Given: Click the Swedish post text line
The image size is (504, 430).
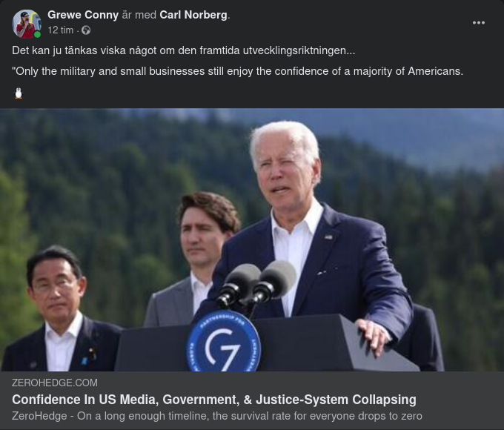Looking at the screenshot, I should (184, 50).
